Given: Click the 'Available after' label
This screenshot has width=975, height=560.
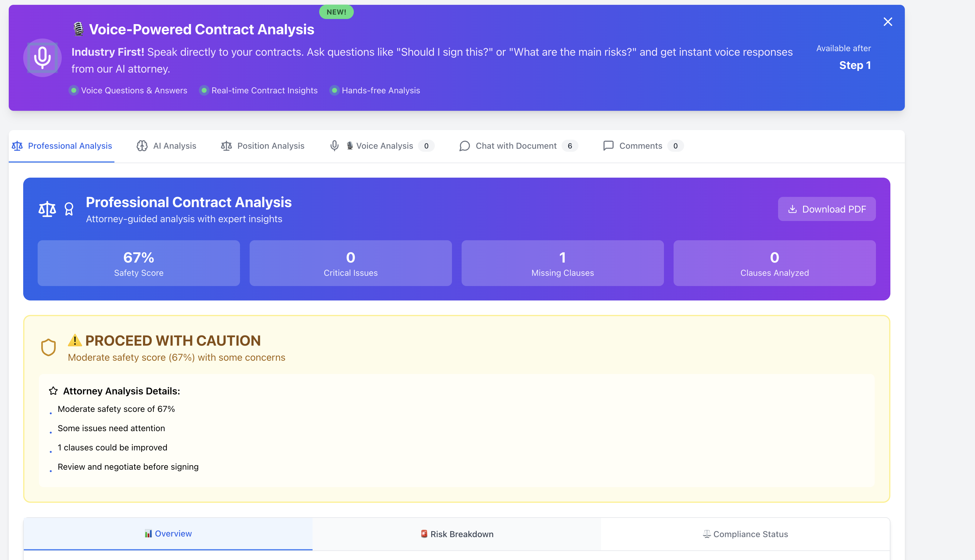Looking at the screenshot, I should tap(843, 48).
